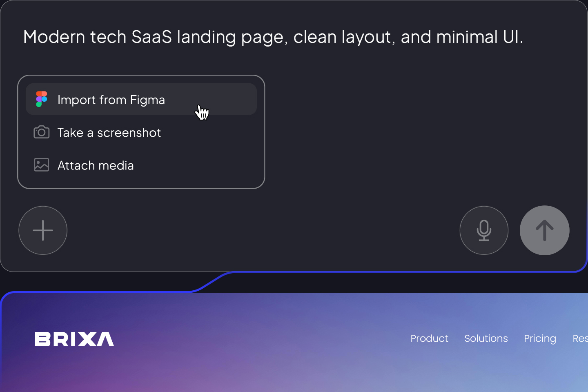
Task: Click the partially visible Res nav link
Action: coord(580,339)
